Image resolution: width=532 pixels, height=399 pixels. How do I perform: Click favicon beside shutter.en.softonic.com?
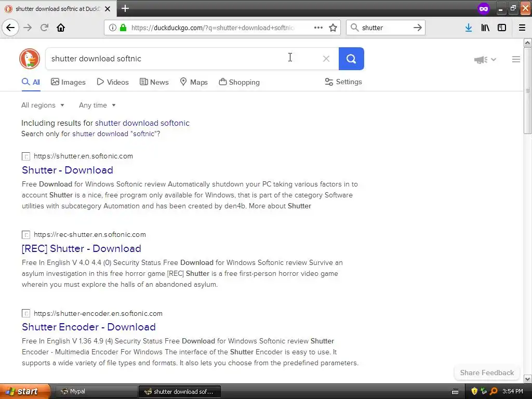(26, 156)
